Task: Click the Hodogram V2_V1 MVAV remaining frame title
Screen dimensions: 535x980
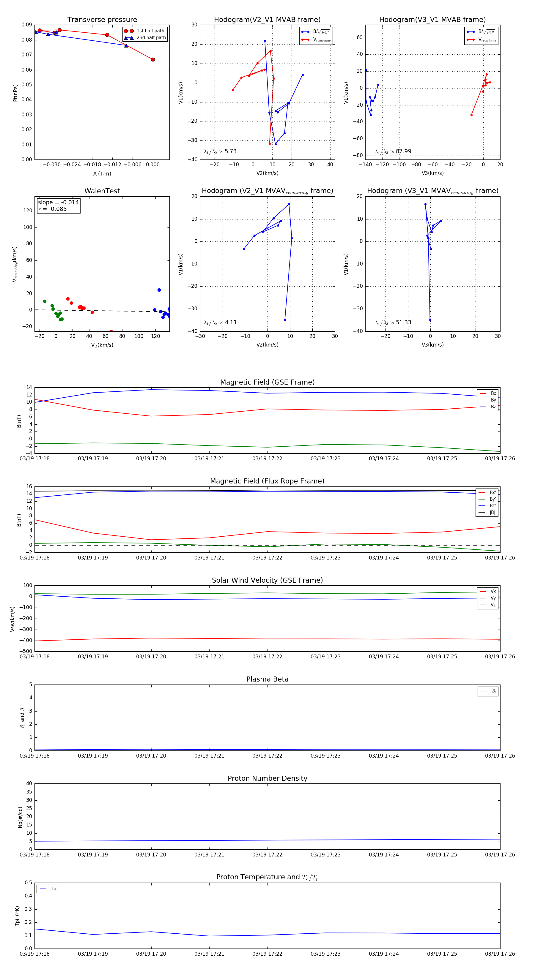Action: 267,191
